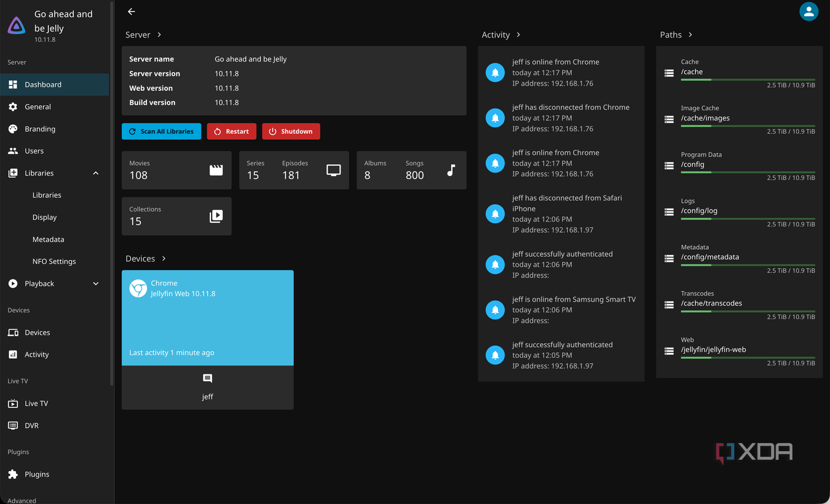Select Metadata under Libraries
Image resolution: width=830 pixels, height=504 pixels.
[x=54, y=239]
